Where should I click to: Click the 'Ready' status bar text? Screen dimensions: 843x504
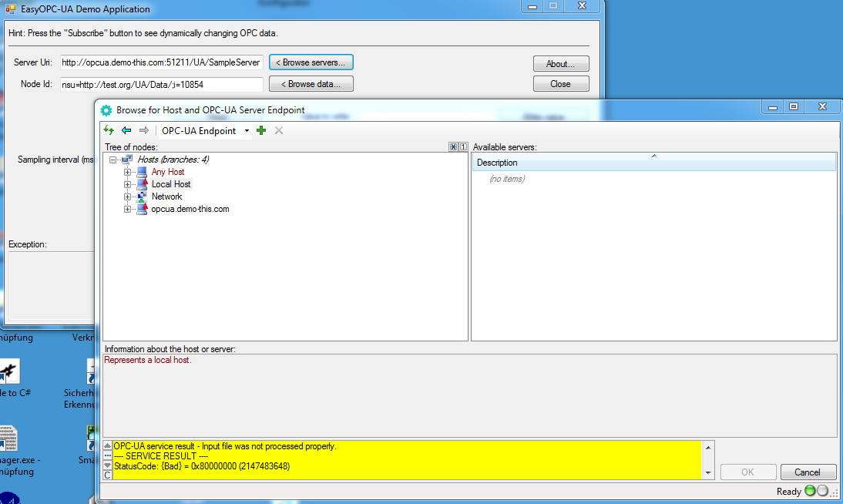(x=789, y=491)
